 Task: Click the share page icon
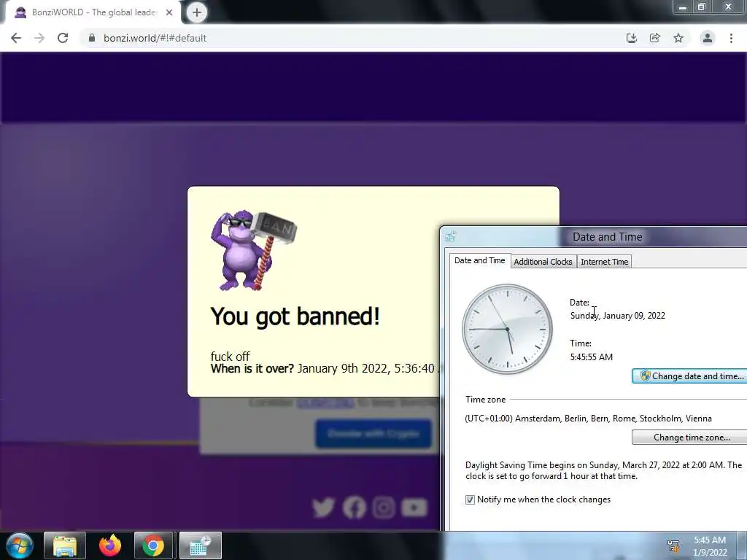(x=655, y=38)
